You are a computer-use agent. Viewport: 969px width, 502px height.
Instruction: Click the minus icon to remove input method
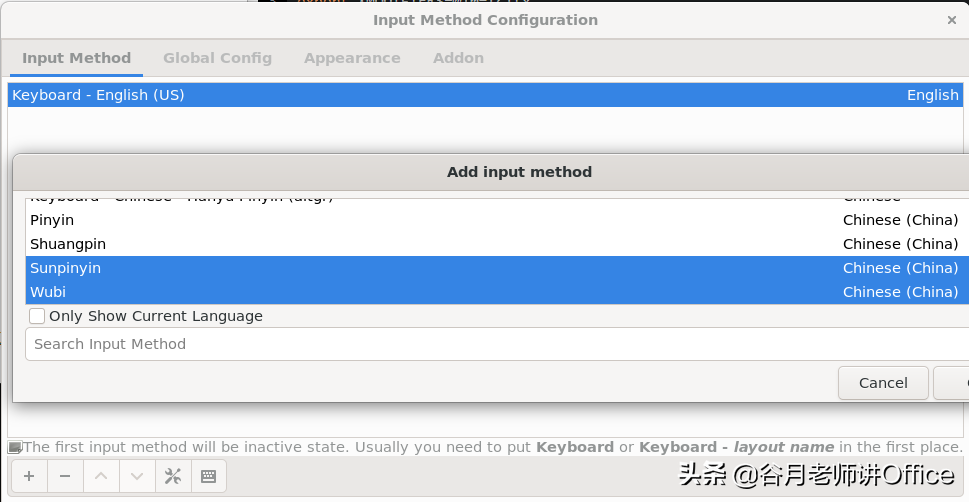65,476
